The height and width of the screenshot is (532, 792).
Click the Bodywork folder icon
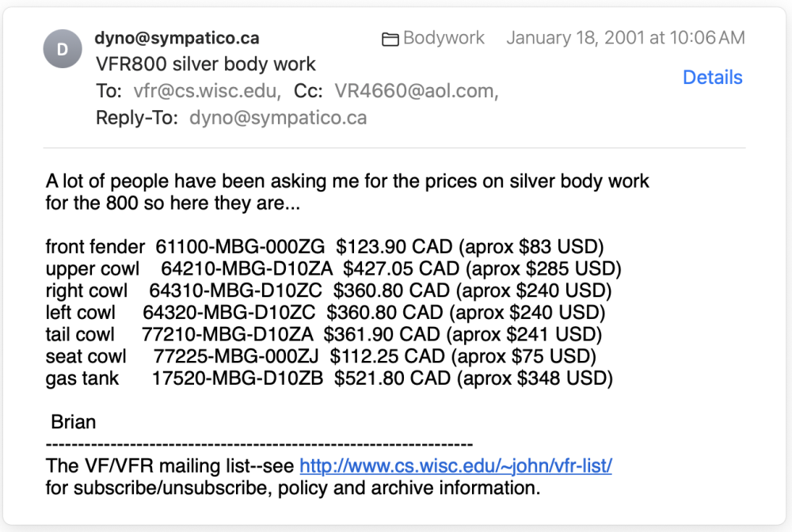(x=390, y=39)
